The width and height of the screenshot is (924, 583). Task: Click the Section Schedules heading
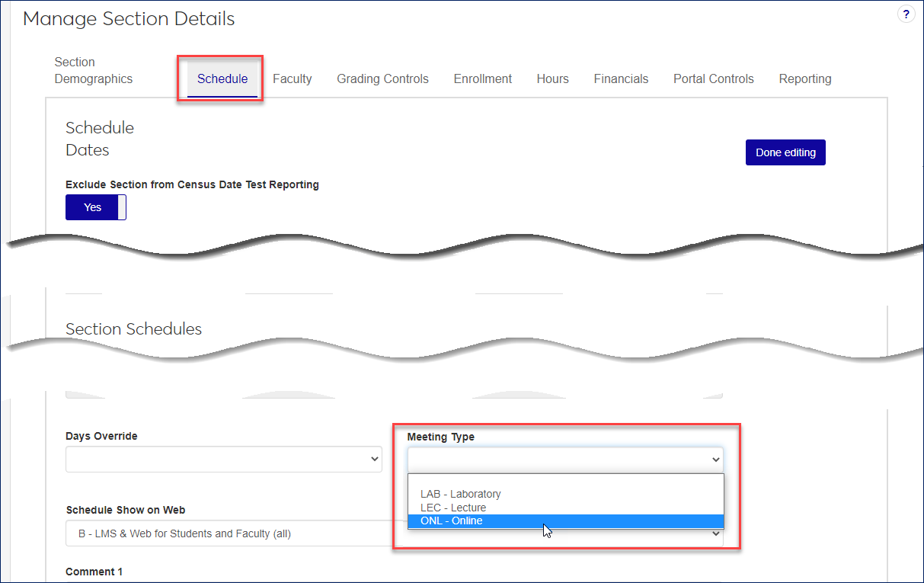coord(134,329)
